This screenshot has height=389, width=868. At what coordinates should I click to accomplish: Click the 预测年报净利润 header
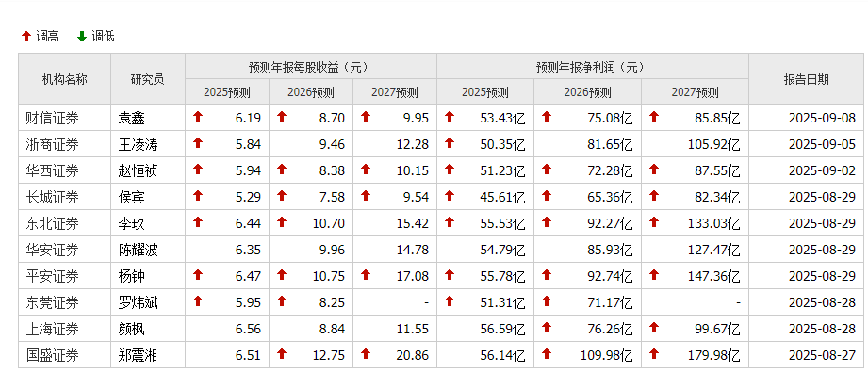[592, 66]
